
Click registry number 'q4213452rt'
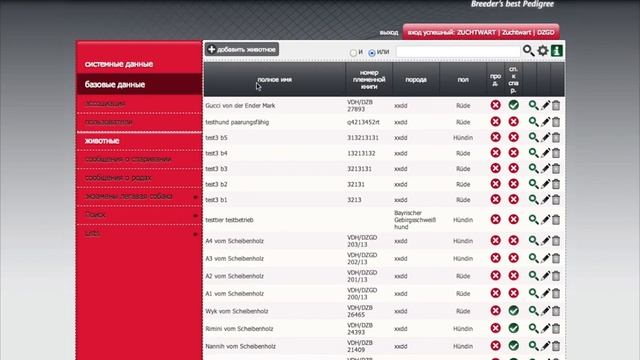click(x=363, y=122)
